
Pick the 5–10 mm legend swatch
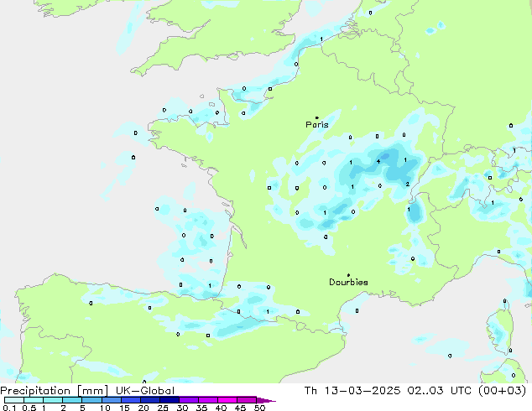coord(91,400)
